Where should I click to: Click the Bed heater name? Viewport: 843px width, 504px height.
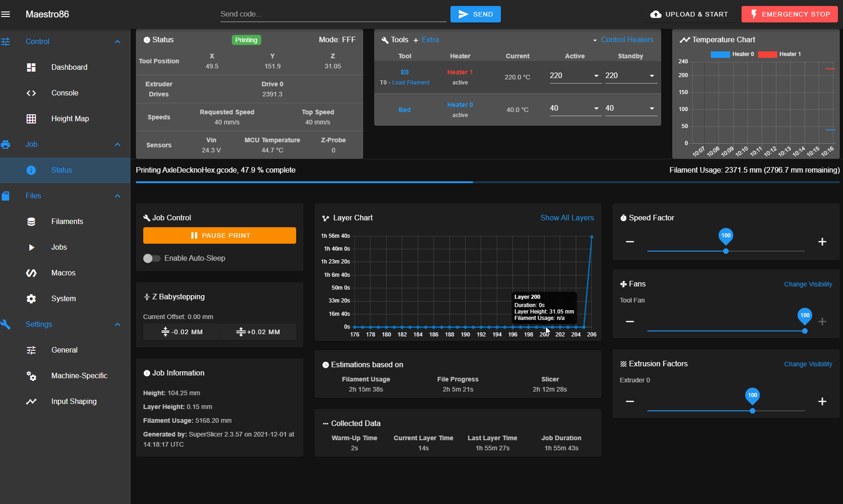coord(405,110)
